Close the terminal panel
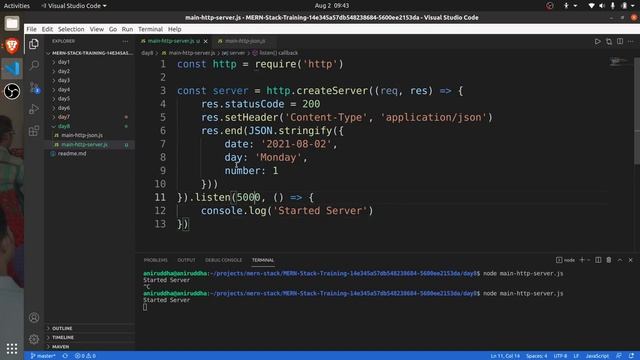Screen dimensions: 640x360 (630, 260)
